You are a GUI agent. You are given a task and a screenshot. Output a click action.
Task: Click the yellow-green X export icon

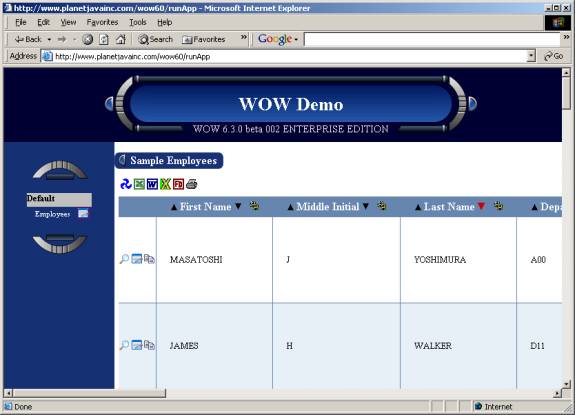165,184
